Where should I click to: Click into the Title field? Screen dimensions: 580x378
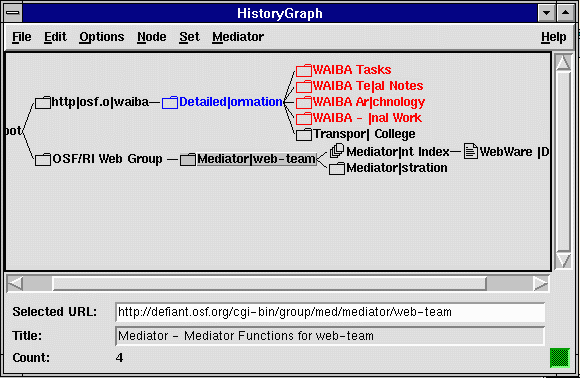point(330,336)
